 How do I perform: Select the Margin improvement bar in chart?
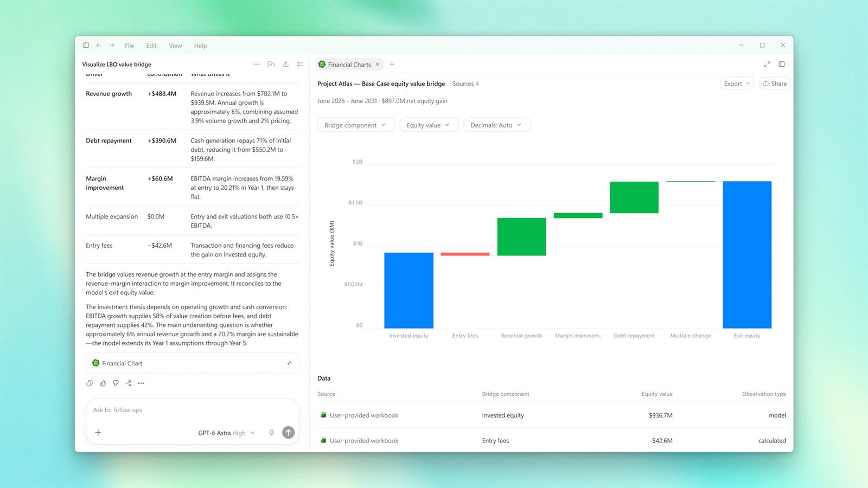(578, 215)
